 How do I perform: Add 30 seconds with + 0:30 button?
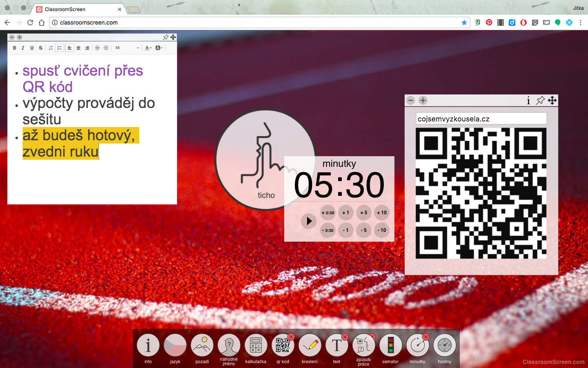[x=328, y=213]
